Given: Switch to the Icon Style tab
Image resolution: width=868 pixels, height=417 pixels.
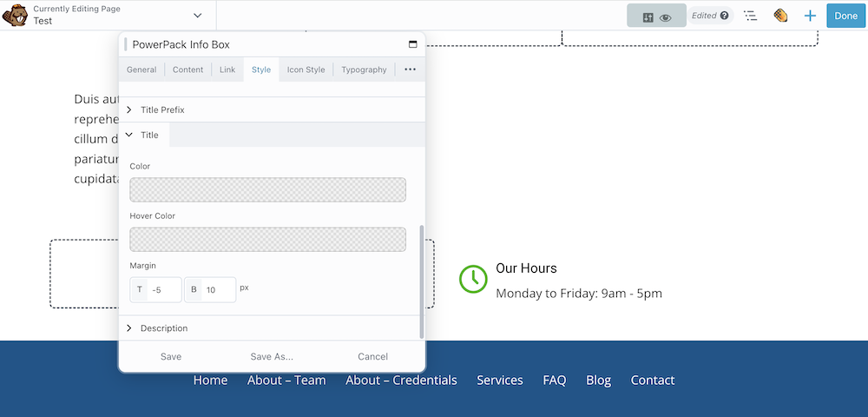Looking at the screenshot, I should click(306, 69).
